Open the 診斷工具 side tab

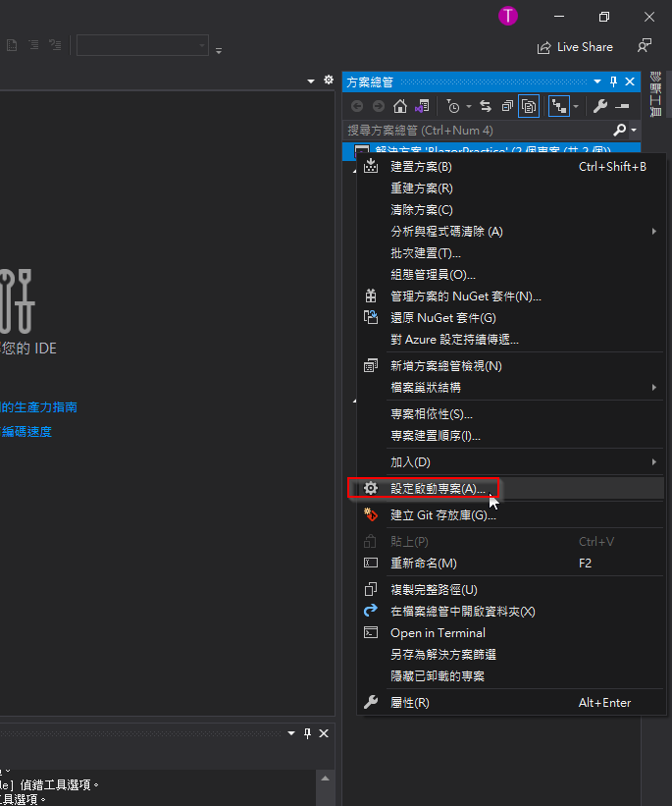(655, 94)
